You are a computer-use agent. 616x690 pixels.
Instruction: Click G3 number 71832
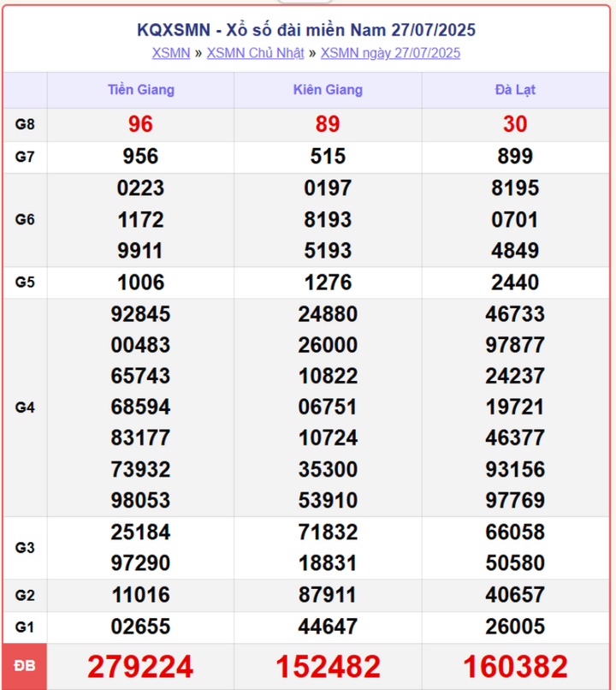(328, 532)
